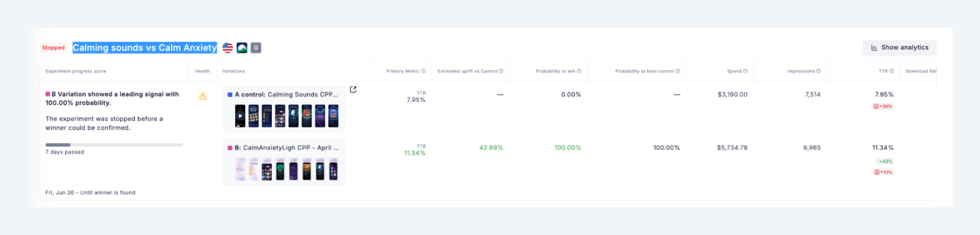Show analytics for this experiment
Viewport: 980px width, 235px height.
click(x=899, y=47)
